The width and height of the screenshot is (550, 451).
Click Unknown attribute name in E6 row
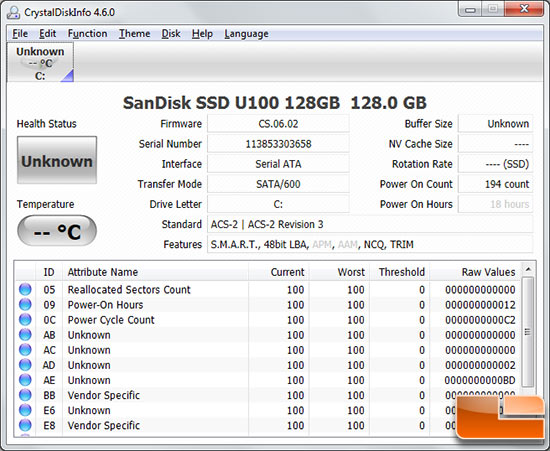coord(89,410)
